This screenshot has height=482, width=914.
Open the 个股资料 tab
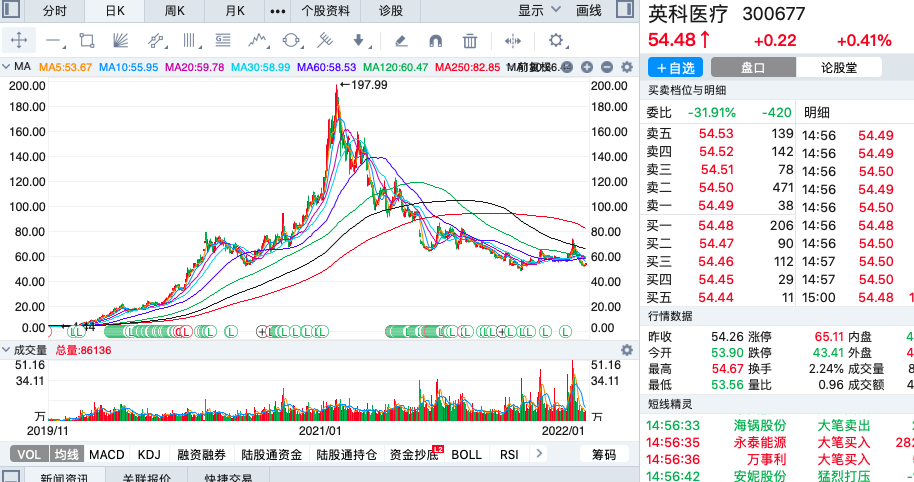click(x=325, y=10)
